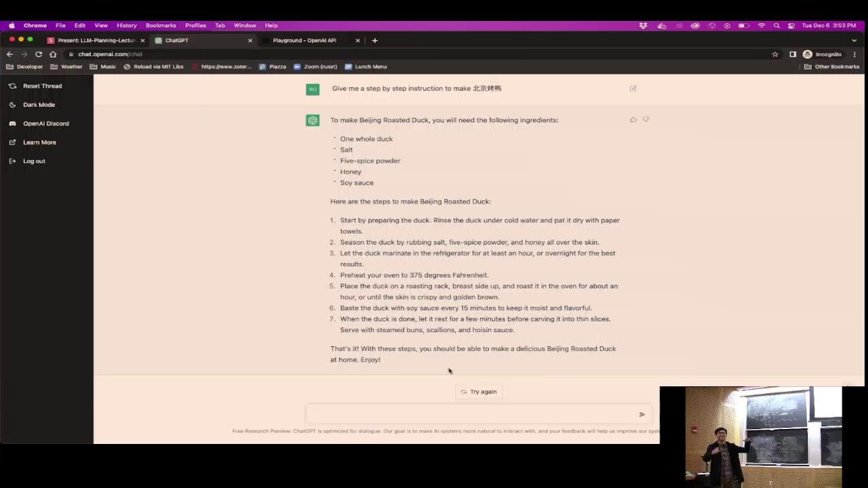Open the Incognito profile indicator
Viewport: 868px width, 488px height.
coord(823,54)
